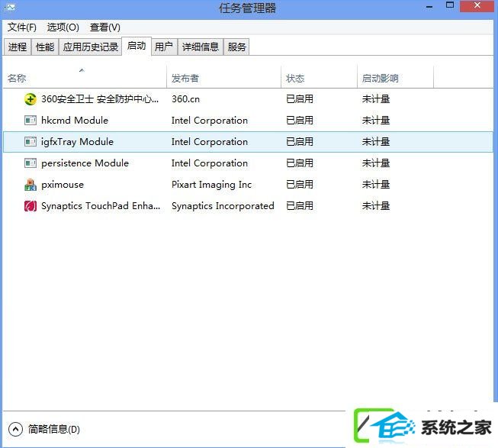Image resolution: width=498 pixels, height=448 pixels.
Task: Select the persistence Module name
Action: point(85,163)
